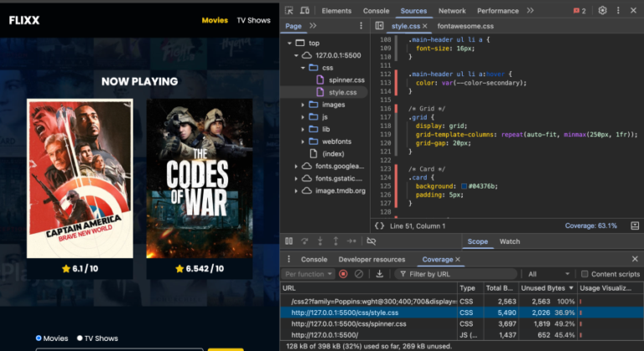Pause script execution in debugger
Viewport: 644px width, 351px height.
[289, 241]
